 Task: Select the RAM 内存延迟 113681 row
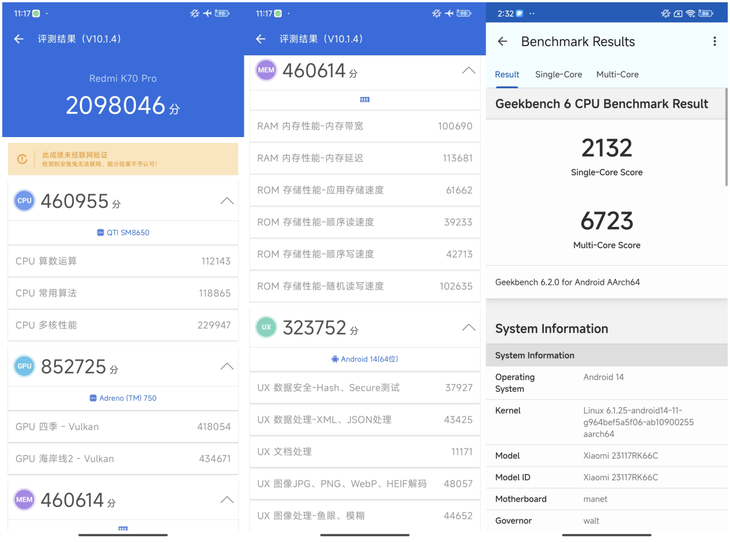tap(365, 158)
